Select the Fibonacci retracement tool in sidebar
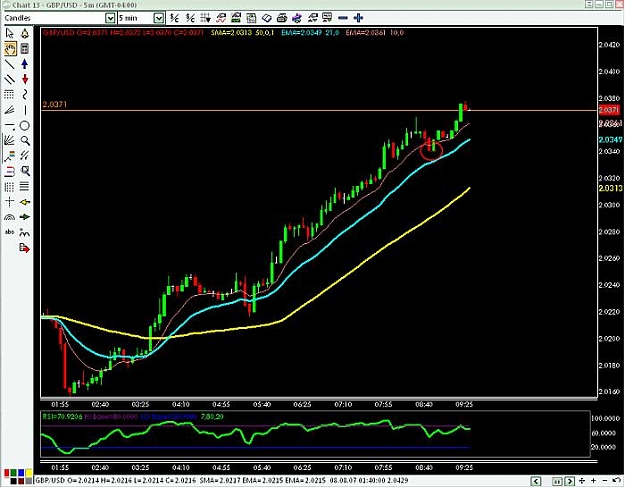This screenshot has width=625, height=488. 10,156
